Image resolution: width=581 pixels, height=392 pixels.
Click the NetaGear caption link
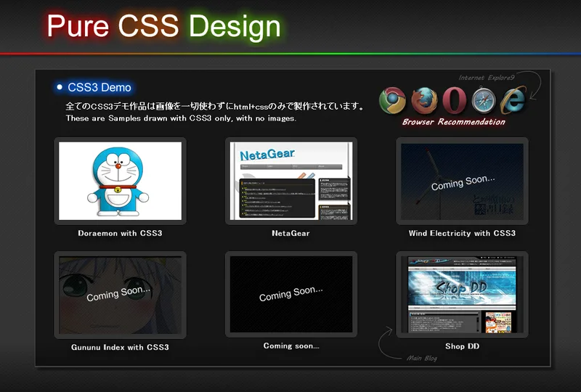click(x=290, y=234)
